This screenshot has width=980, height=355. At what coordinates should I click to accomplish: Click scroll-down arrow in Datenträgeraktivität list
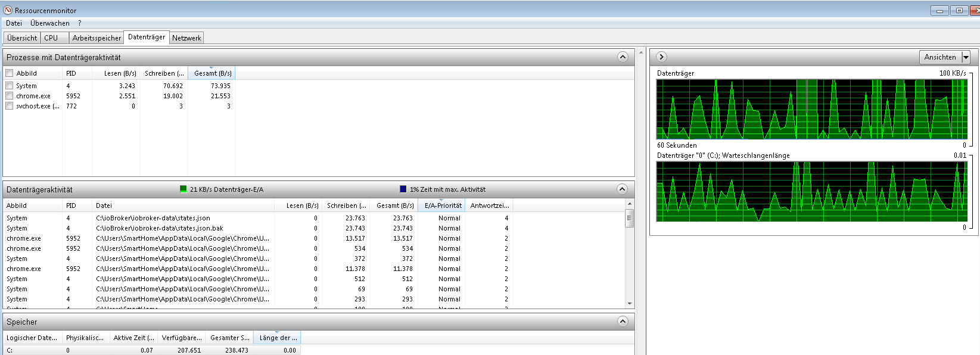tap(630, 303)
